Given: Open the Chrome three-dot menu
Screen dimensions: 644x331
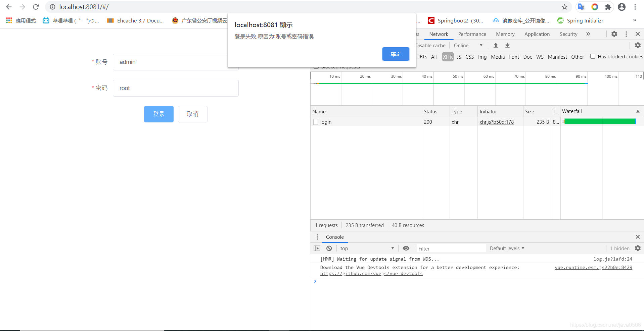Looking at the screenshot, I should 635,7.
